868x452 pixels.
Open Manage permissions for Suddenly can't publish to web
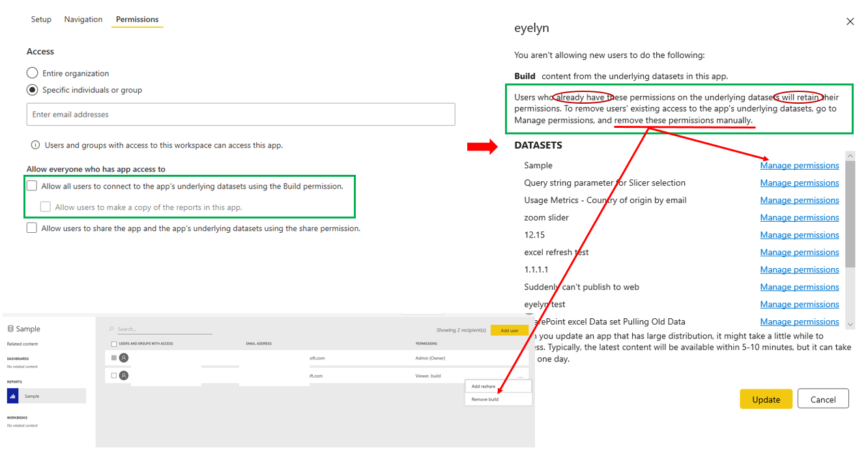800,287
